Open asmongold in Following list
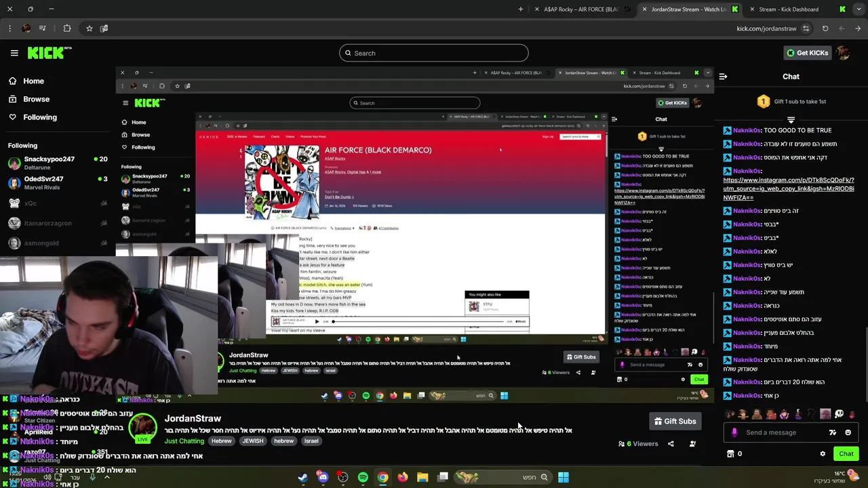868x488 pixels. tap(58, 243)
